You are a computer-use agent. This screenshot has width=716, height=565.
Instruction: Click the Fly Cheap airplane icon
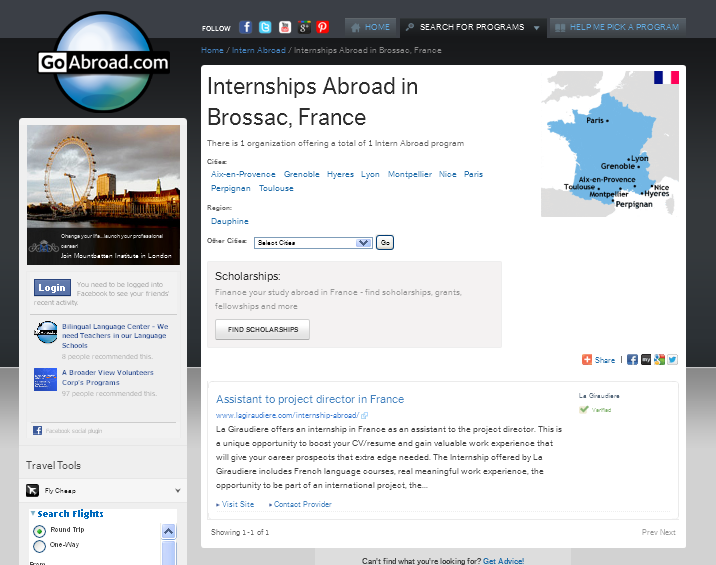[34, 491]
